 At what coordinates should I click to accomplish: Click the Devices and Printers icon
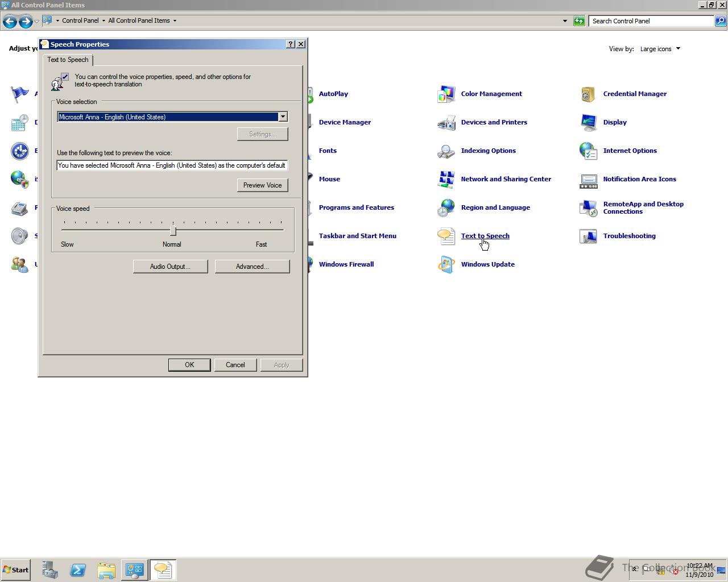(x=446, y=122)
